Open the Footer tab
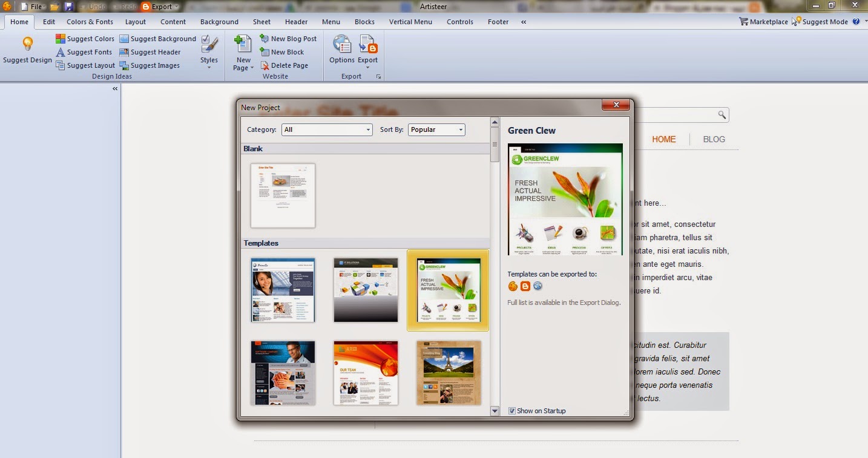This screenshot has width=868, height=458. 498,22
